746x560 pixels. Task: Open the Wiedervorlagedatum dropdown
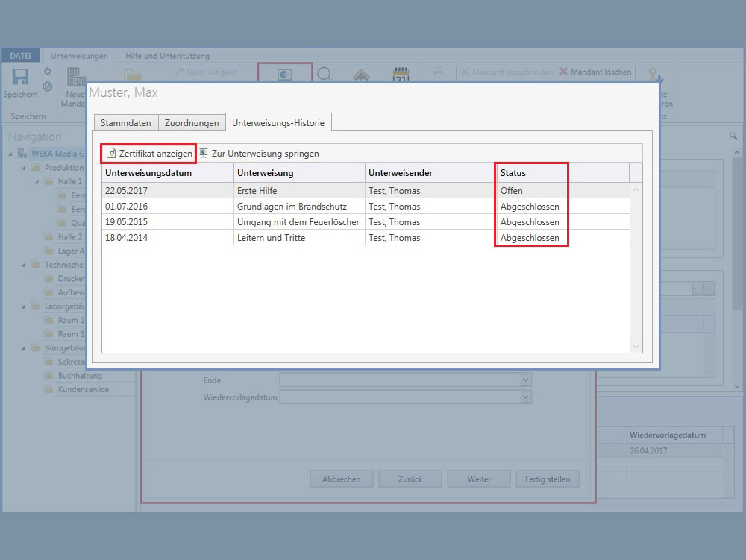526,397
